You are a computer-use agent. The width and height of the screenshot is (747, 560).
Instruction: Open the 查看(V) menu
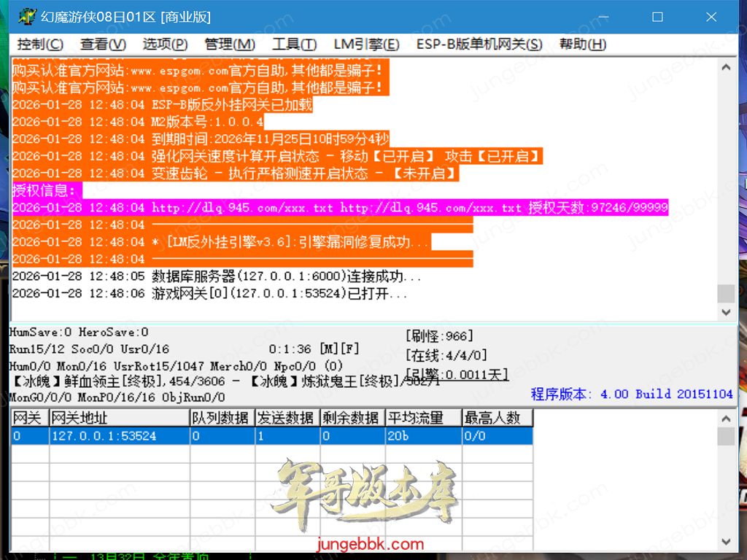[x=103, y=44]
